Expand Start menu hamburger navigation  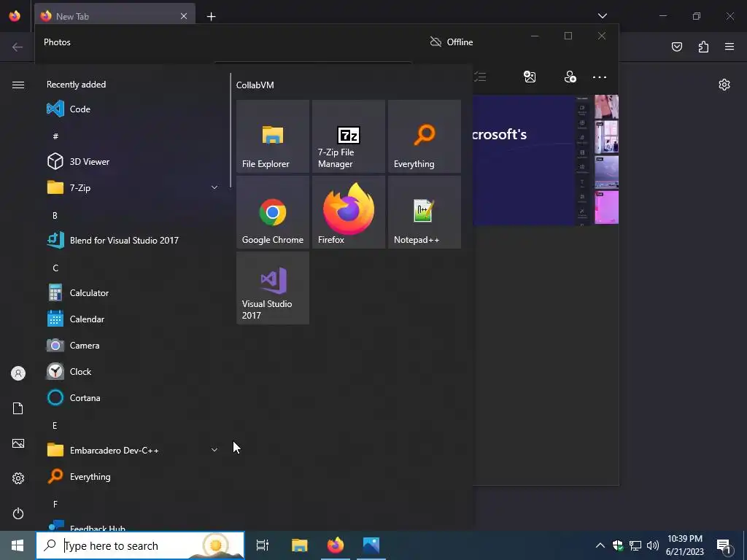[x=18, y=85]
